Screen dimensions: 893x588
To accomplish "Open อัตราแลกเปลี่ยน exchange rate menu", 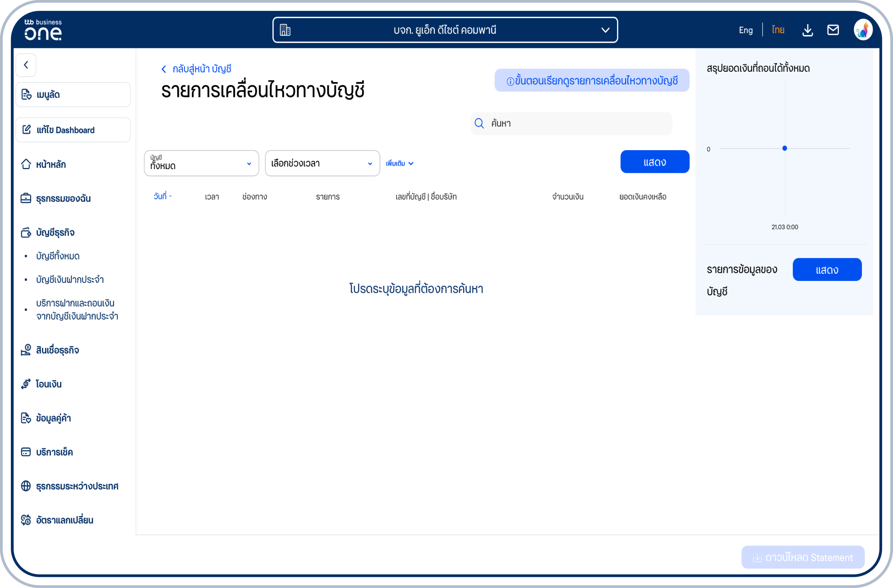I will pyautogui.click(x=64, y=520).
